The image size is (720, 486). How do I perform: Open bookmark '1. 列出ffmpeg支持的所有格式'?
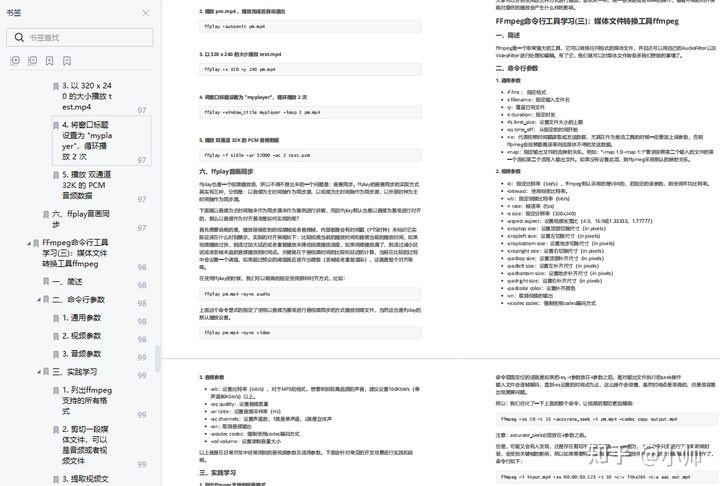click(x=87, y=400)
